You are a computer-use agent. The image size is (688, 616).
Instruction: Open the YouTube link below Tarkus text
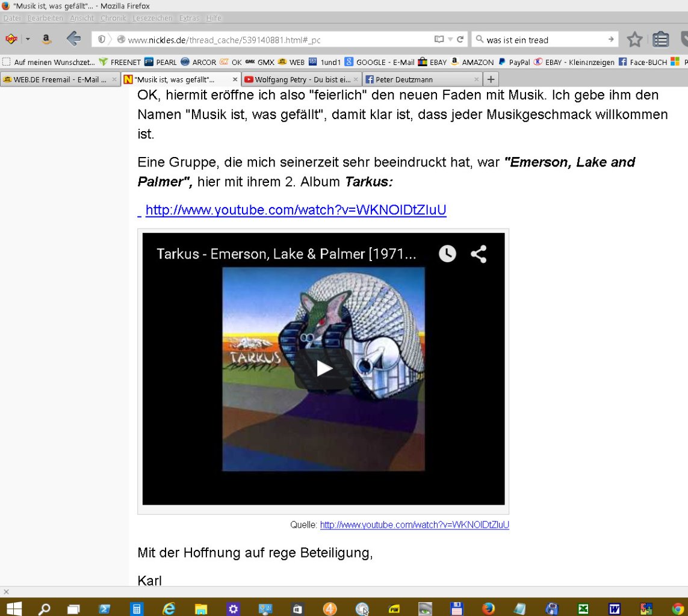tap(296, 209)
